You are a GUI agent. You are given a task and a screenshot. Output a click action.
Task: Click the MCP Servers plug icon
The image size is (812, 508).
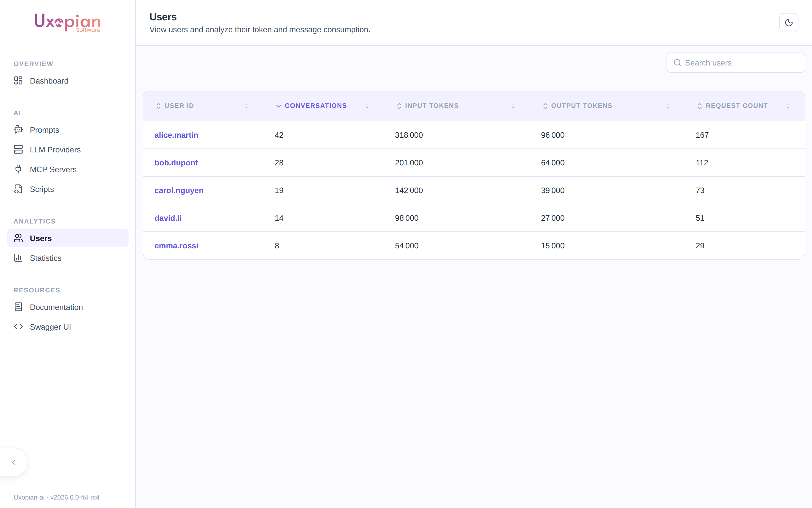pos(18,169)
